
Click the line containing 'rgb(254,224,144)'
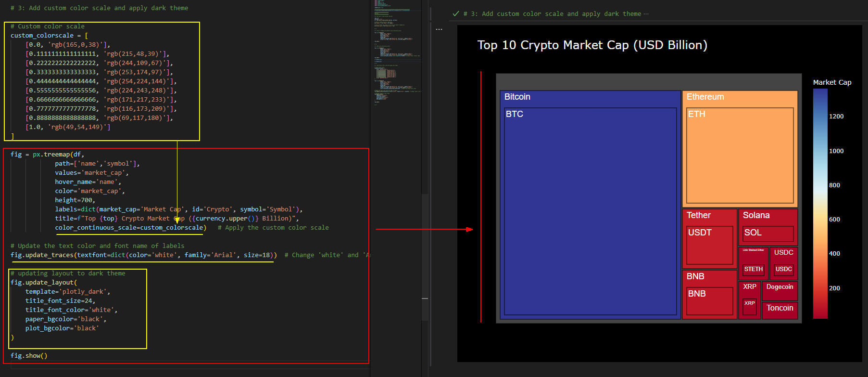coord(101,81)
